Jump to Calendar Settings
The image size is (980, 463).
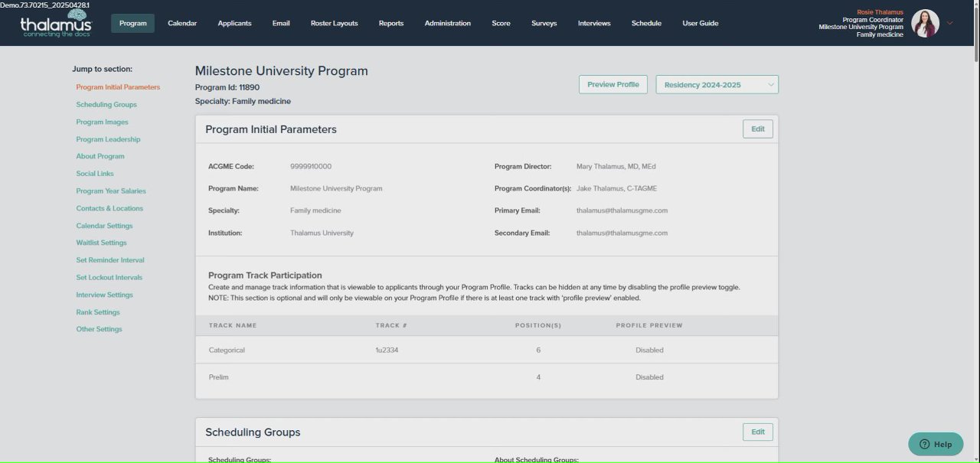(104, 226)
